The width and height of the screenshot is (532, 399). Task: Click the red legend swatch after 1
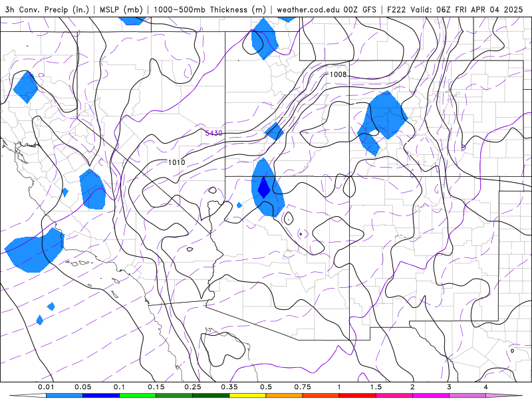click(358, 396)
